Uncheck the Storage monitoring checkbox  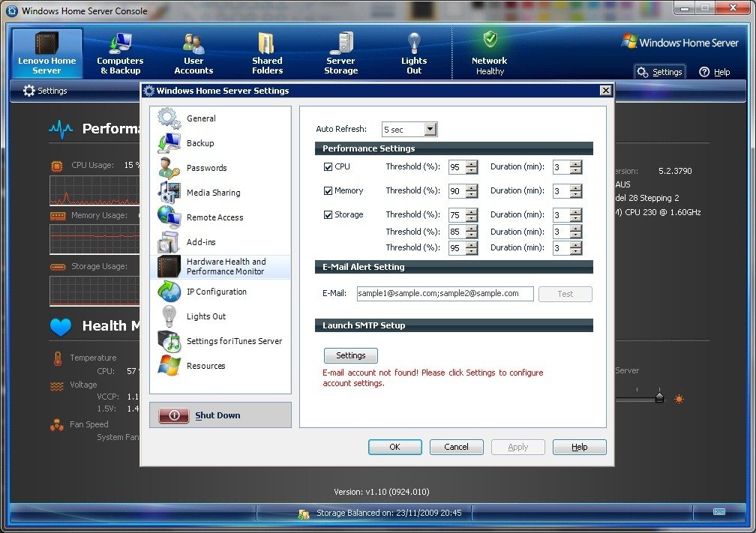tap(328, 215)
